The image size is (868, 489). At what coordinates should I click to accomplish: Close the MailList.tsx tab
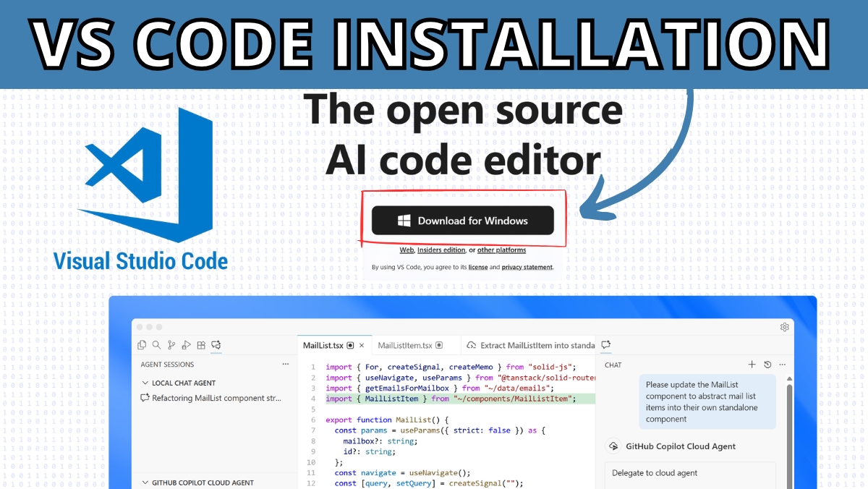[x=362, y=346]
